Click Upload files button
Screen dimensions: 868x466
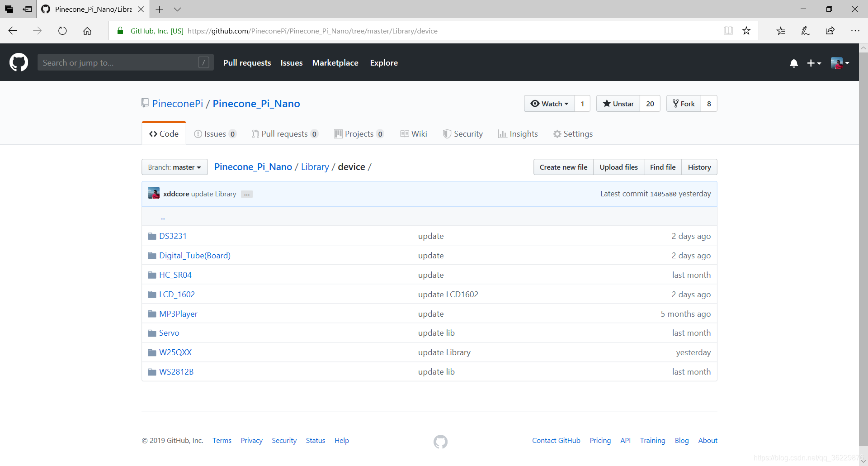pyautogui.click(x=618, y=167)
